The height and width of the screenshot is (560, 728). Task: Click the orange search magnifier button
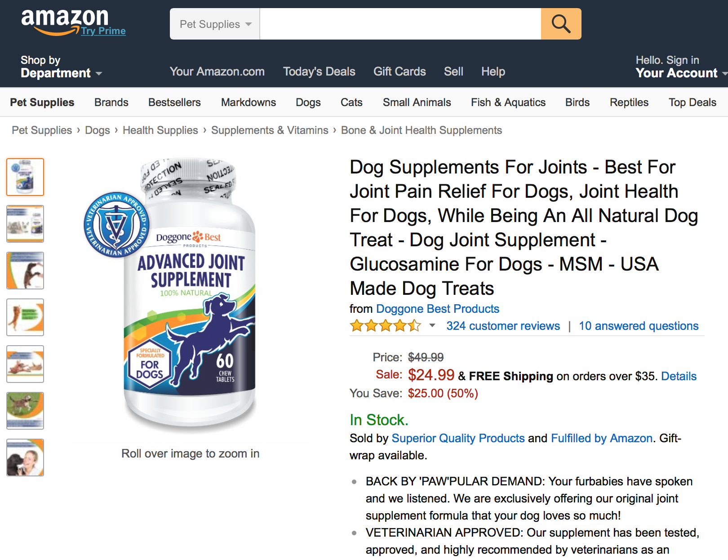(561, 24)
